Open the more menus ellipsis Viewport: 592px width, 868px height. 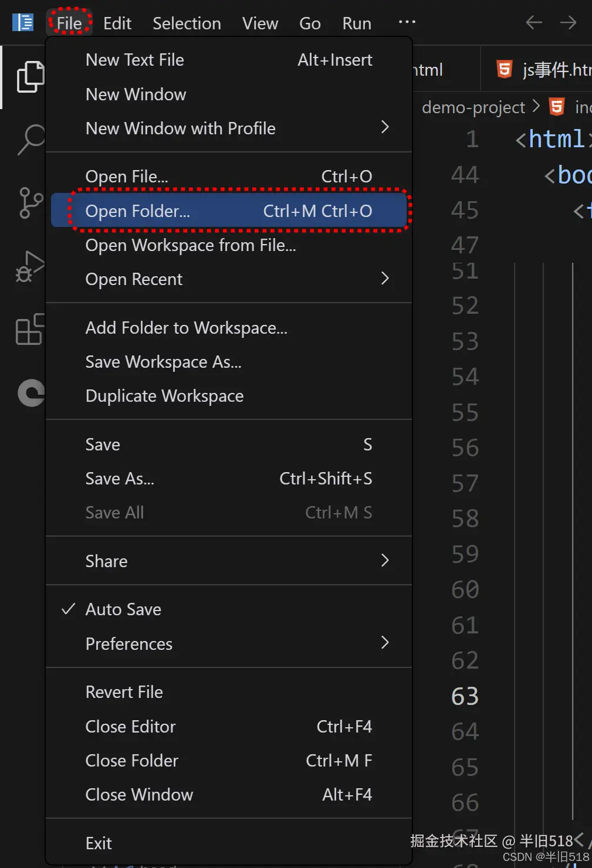point(407,22)
